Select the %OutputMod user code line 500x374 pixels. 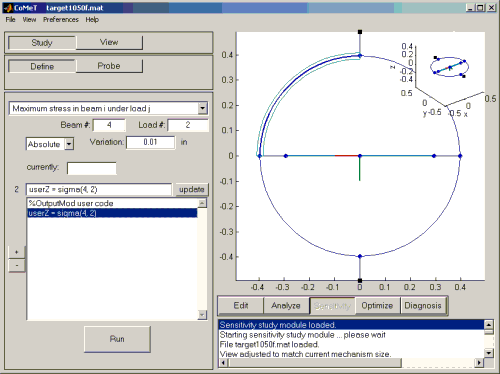click(x=112, y=203)
